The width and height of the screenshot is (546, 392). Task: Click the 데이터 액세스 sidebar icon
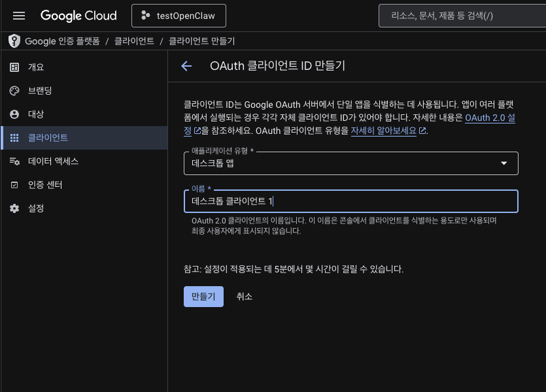click(x=15, y=161)
